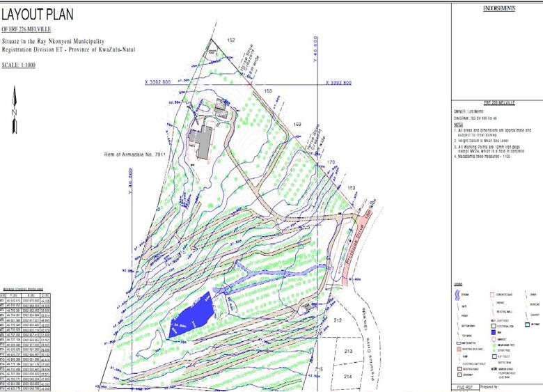This screenshot has width=543, height=392.
Task: Click the LAYOUT PLAN title
Action: [39, 14]
